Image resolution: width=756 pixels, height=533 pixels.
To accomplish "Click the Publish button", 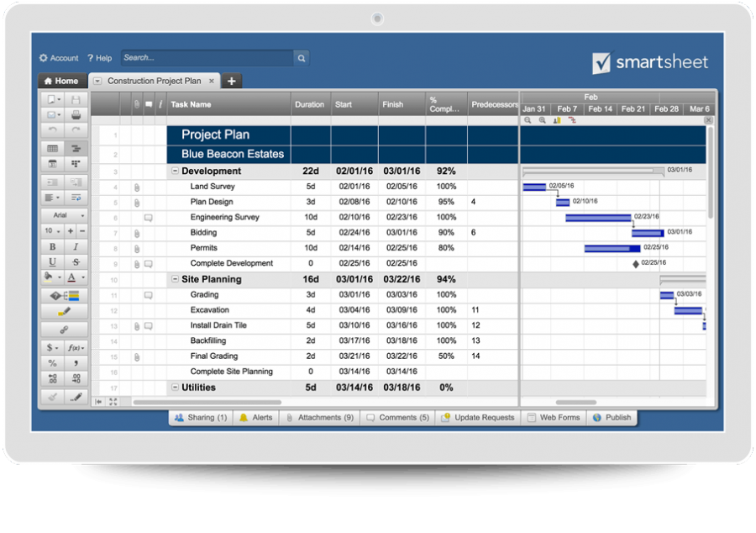I will [612, 417].
